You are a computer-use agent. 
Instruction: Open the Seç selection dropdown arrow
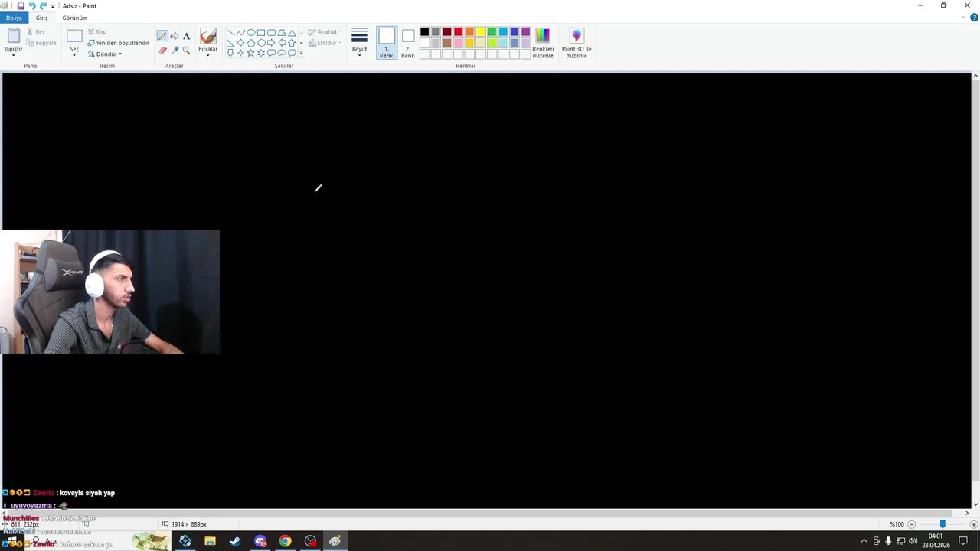[x=74, y=55]
